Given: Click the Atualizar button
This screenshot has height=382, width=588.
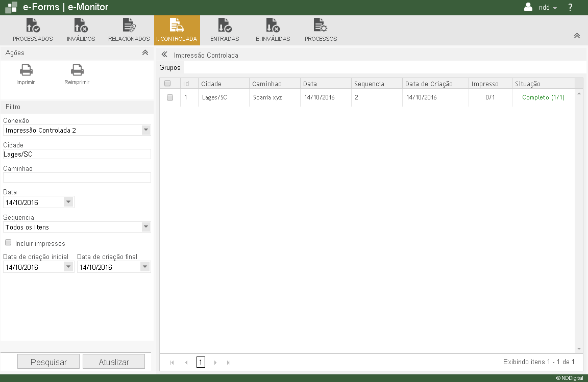Looking at the screenshot, I should [x=114, y=362].
